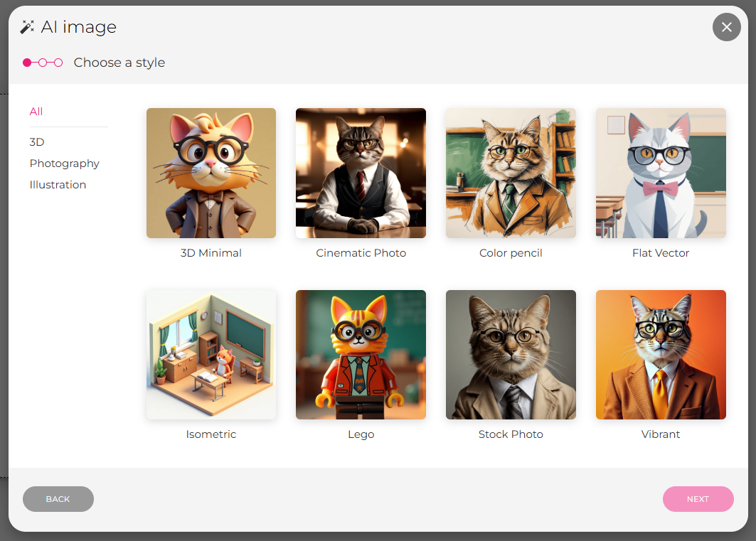The width and height of the screenshot is (756, 541).
Task: Filter styles by 3D category
Action: click(37, 142)
